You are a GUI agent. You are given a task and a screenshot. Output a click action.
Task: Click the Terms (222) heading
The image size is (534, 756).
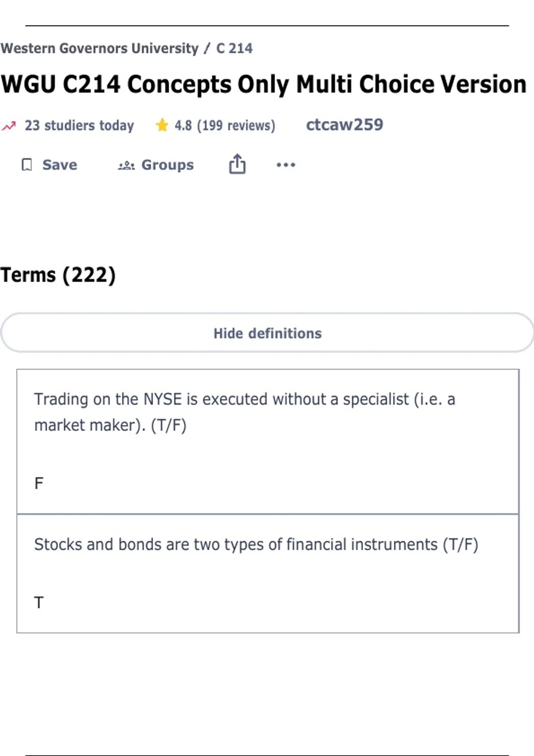58,275
